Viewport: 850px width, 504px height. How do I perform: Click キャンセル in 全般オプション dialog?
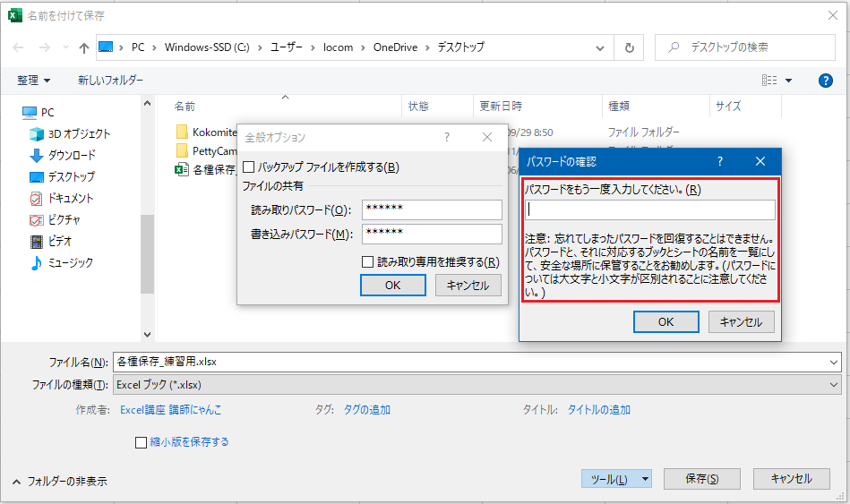(468, 285)
